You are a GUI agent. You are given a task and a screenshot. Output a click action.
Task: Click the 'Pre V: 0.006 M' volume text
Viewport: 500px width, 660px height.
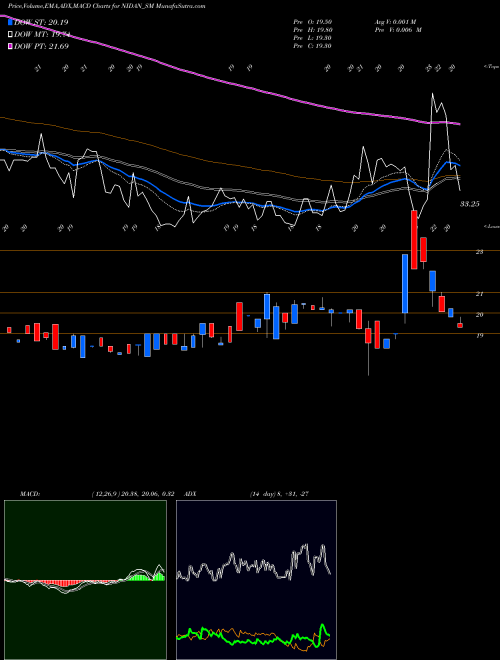(x=398, y=30)
